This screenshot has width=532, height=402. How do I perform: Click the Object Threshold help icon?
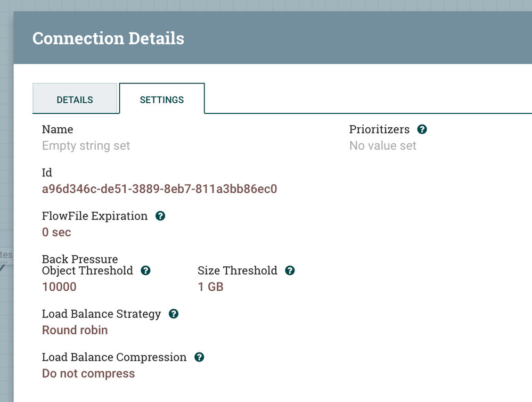(145, 270)
